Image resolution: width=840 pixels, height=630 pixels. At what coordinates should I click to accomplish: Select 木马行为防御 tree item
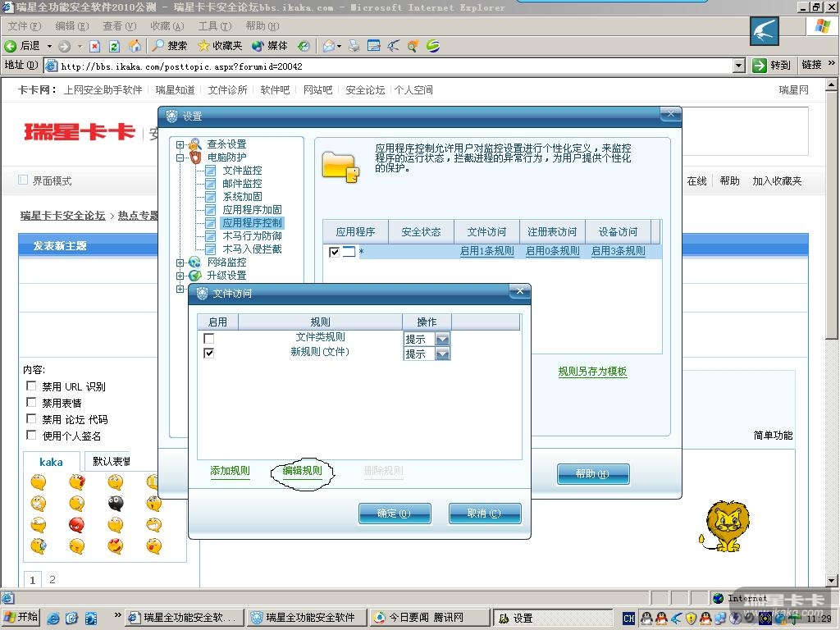coord(252,235)
